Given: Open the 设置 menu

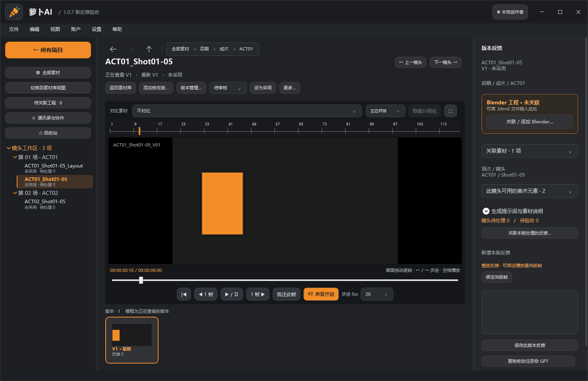Looking at the screenshot, I should (97, 29).
